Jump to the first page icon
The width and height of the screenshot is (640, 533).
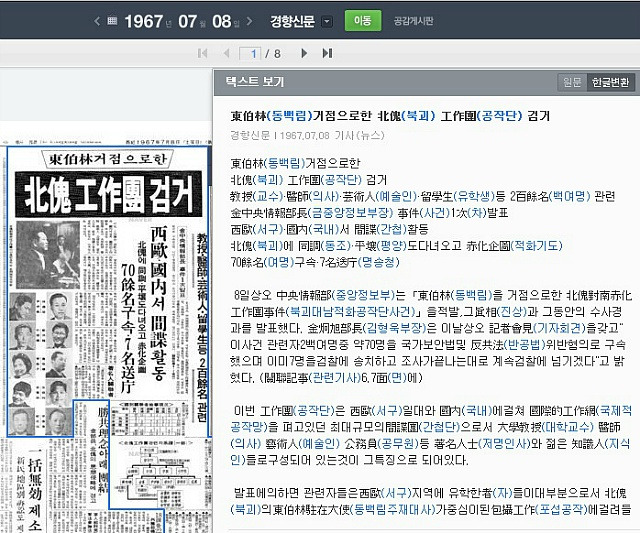point(202,53)
